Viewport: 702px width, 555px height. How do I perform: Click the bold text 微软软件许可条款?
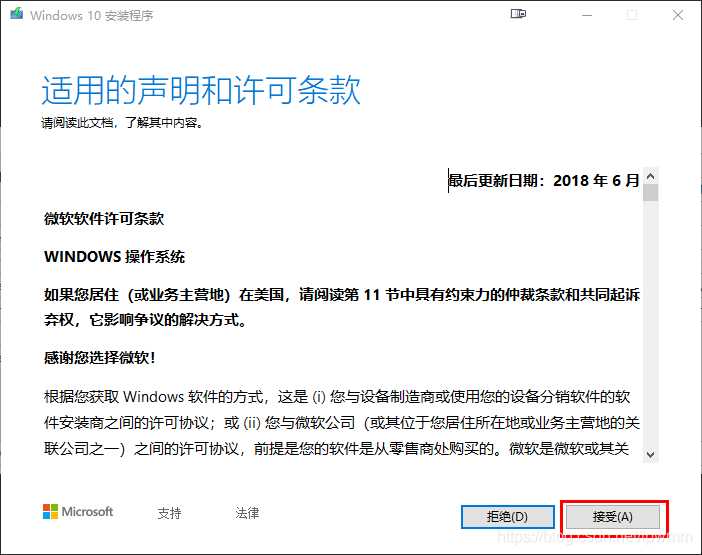104,218
